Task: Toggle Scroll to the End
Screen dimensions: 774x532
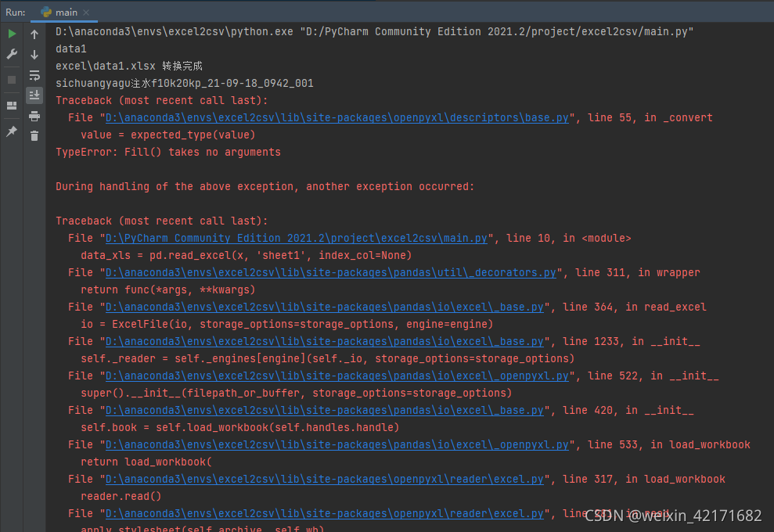Action: point(34,95)
